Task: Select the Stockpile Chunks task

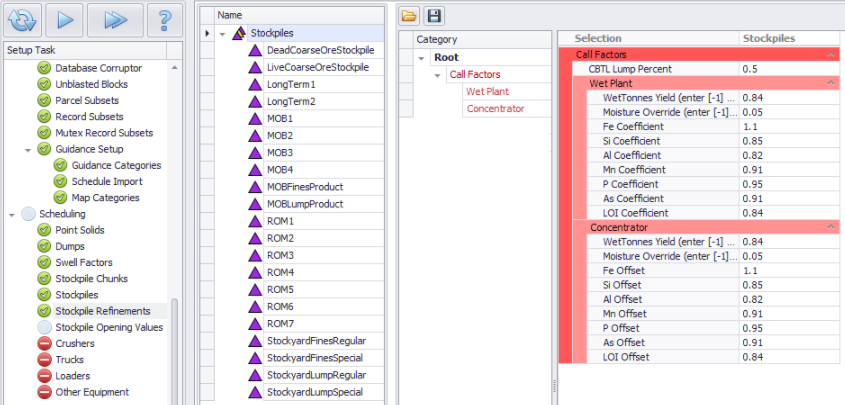Action: (x=92, y=279)
